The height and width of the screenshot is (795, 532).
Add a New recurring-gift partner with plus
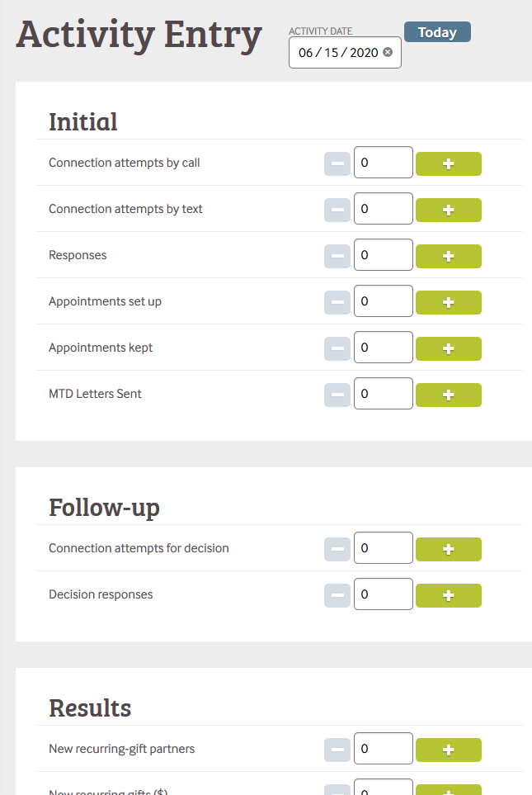pos(448,750)
